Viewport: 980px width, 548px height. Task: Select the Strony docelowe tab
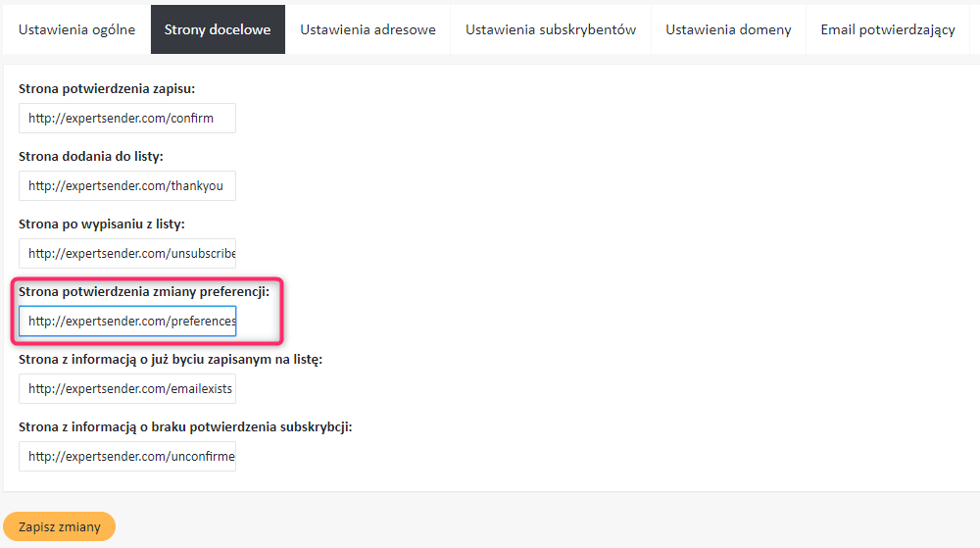[x=218, y=29]
